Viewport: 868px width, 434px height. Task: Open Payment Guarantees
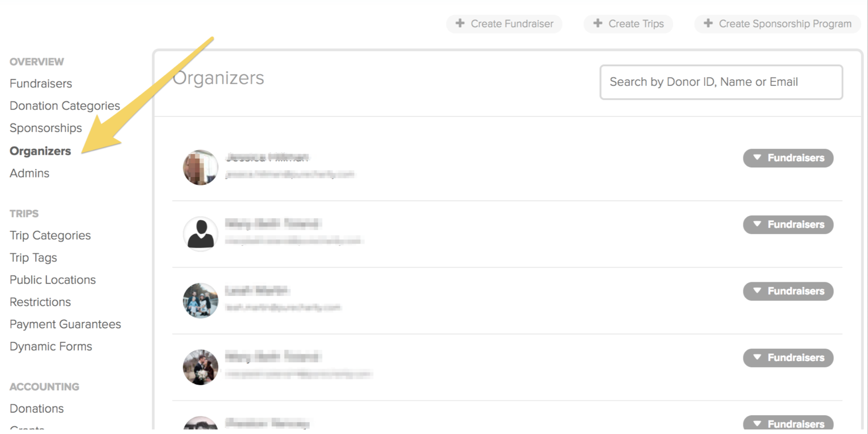coord(65,324)
